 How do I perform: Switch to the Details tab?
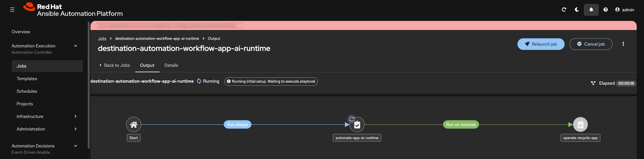(171, 65)
